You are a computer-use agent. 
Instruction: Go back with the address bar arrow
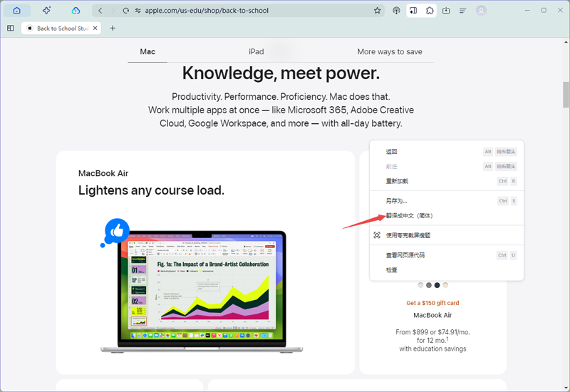point(100,11)
